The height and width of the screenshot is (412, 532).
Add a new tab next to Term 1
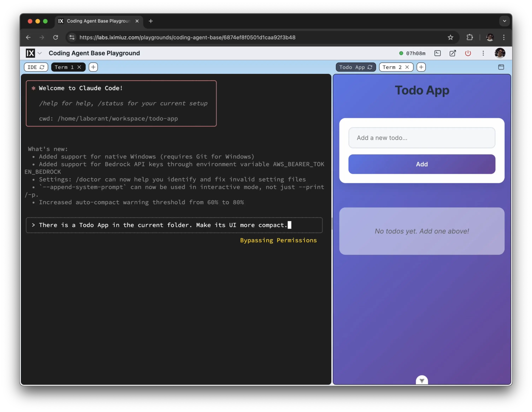pyautogui.click(x=93, y=67)
